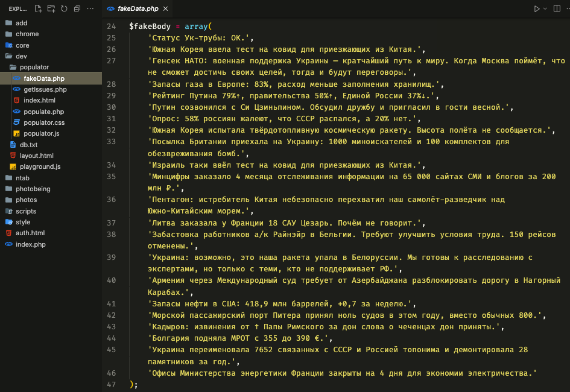Open the run options dropdown arrow
570x392 pixels.
pos(545,8)
